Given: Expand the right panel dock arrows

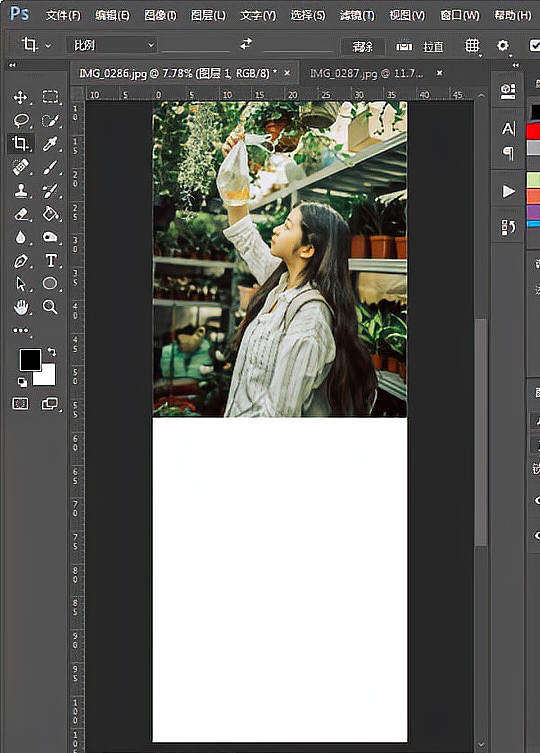Looking at the screenshot, I should 515,65.
